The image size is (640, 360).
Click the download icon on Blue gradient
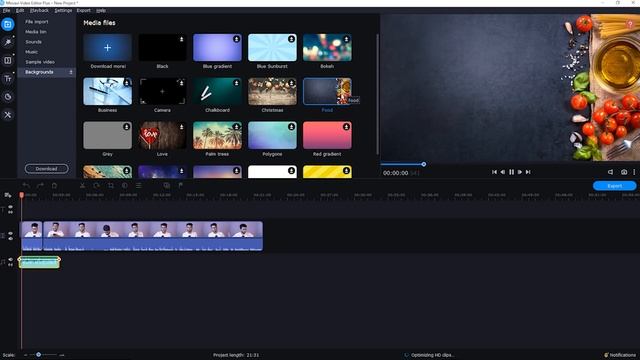(x=236, y=39)
